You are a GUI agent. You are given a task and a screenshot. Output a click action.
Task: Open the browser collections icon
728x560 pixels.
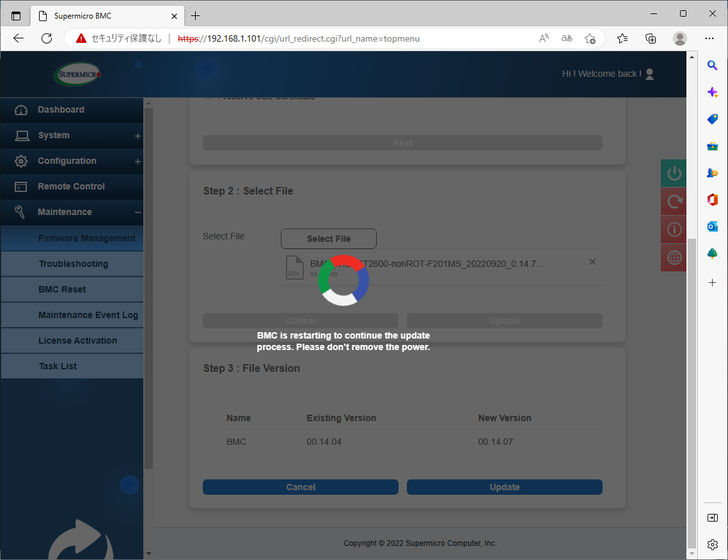651,38
